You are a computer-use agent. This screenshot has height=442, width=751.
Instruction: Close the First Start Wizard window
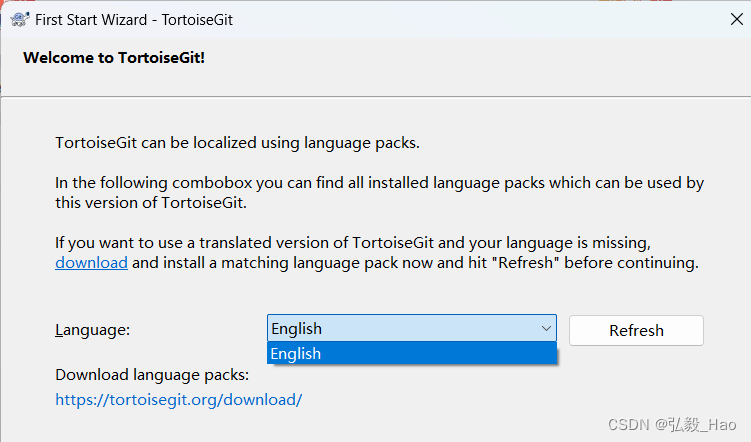point(737,19)
